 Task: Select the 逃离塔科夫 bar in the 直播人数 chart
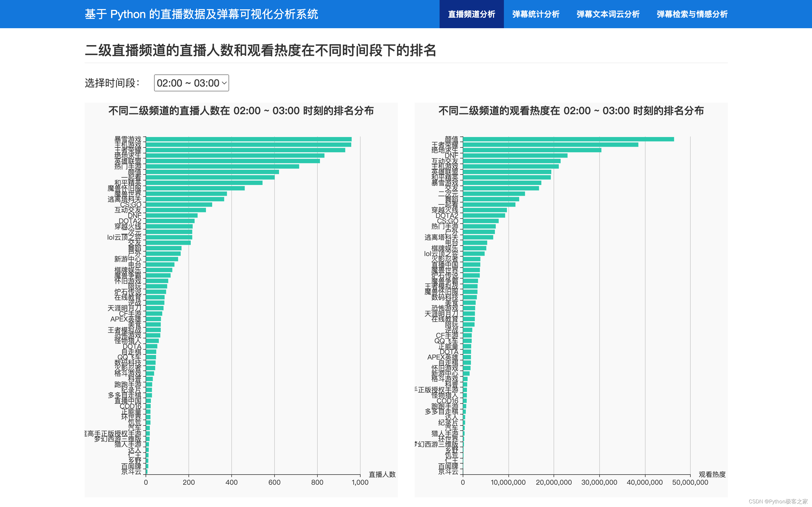click(x=185, y=199)
